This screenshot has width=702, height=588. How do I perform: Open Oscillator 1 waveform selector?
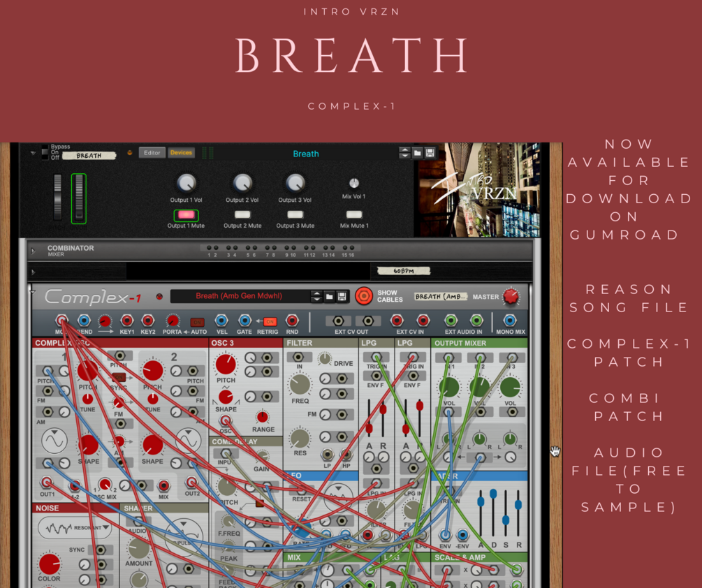54,441
